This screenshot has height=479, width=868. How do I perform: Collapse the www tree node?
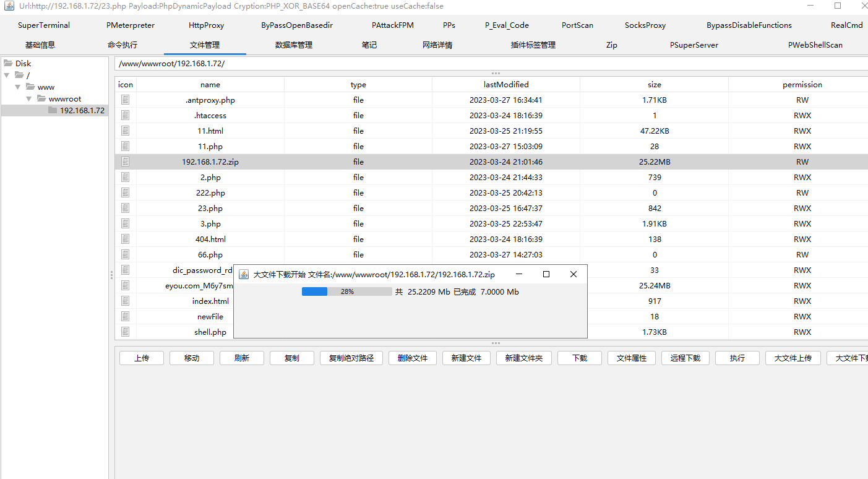(18, 87)
